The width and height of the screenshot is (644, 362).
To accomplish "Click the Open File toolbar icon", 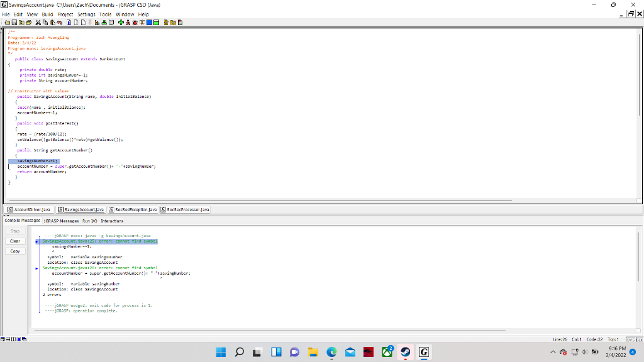I will pyautogui.click(x=8, y=23).
